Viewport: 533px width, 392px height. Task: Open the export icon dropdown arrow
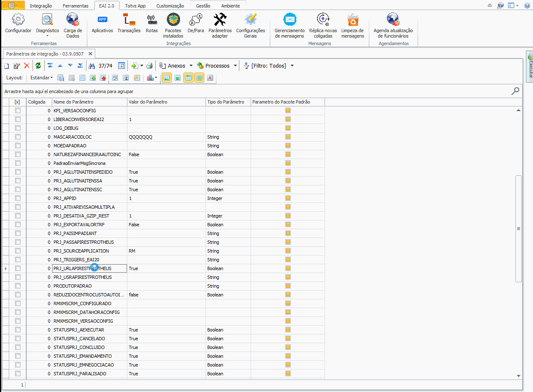click(142, 66)
